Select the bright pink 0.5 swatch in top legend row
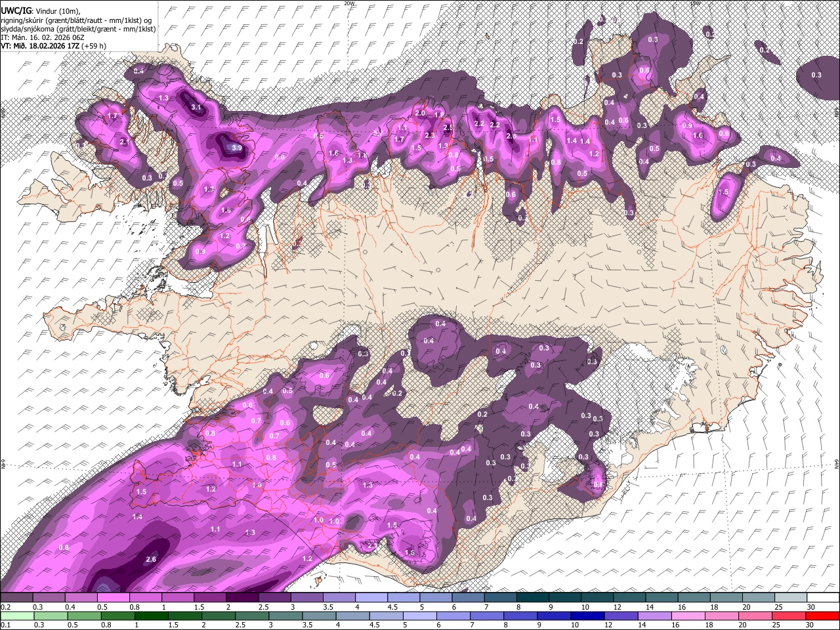Viewport: 840px width, 630px height. 113,598
